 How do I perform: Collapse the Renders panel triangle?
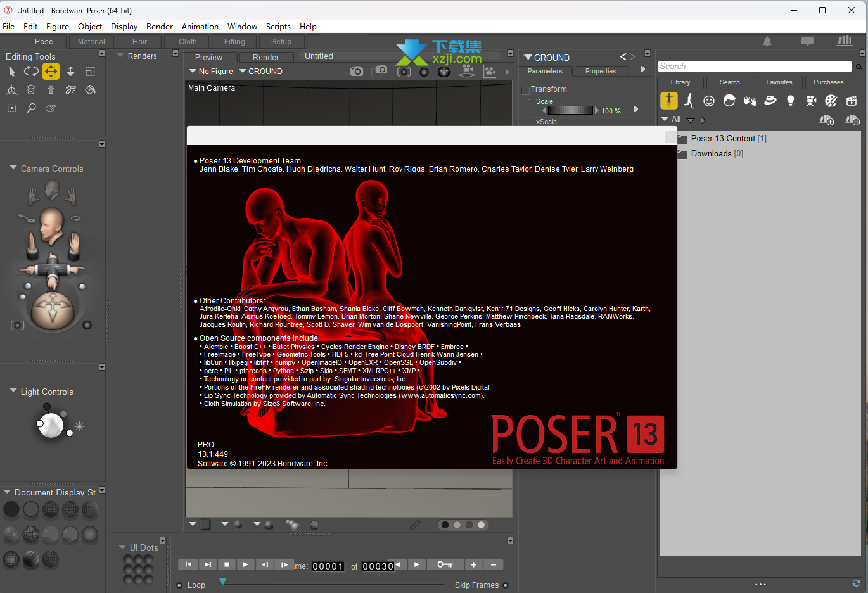point(120,56)
